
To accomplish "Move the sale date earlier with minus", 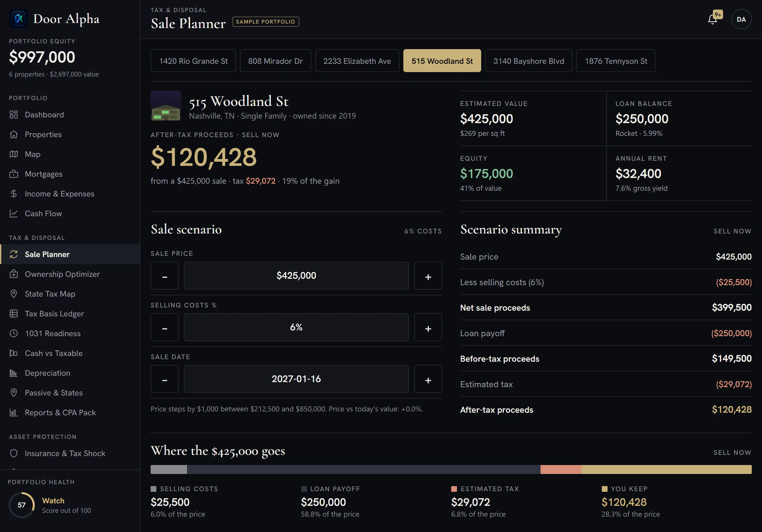I will tap(165, 379).
